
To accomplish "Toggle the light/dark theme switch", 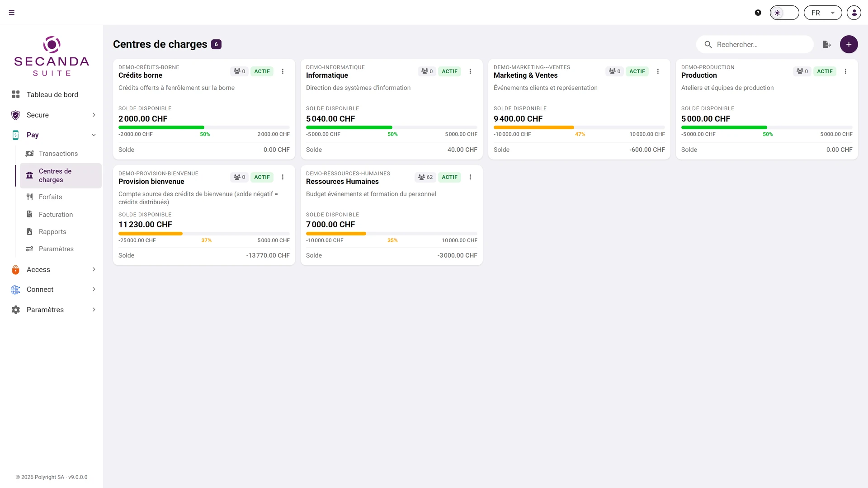I will 784,13.
